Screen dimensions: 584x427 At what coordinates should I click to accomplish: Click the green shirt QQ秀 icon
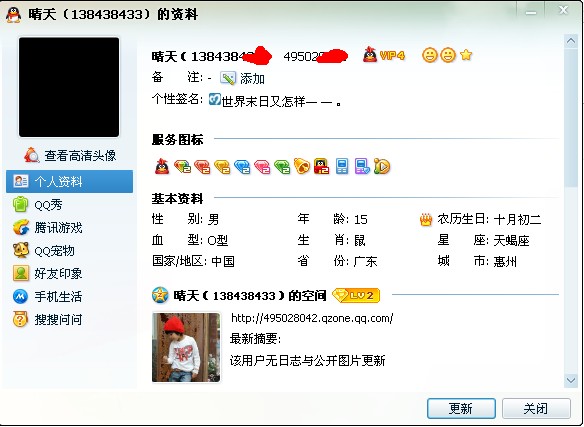tap(20, 205)
